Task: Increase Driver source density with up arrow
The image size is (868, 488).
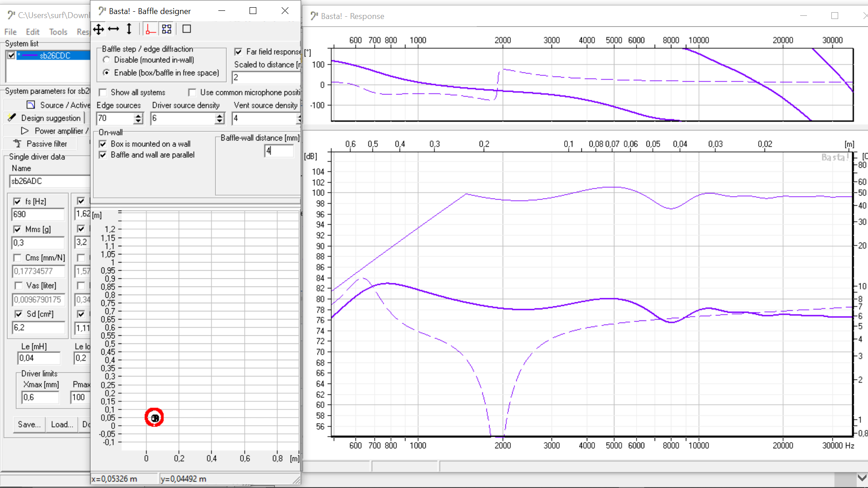Action: [220, 116]
